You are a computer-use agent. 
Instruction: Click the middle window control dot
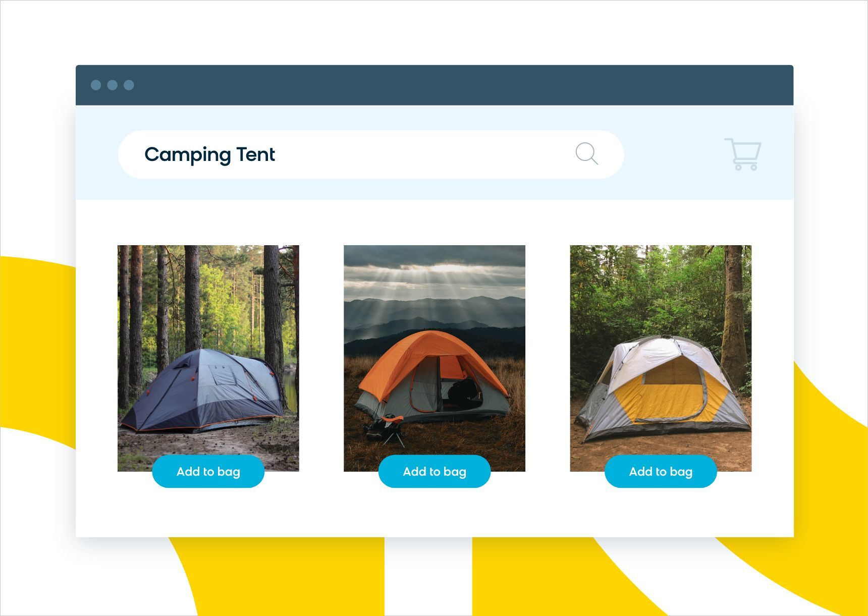113,85
